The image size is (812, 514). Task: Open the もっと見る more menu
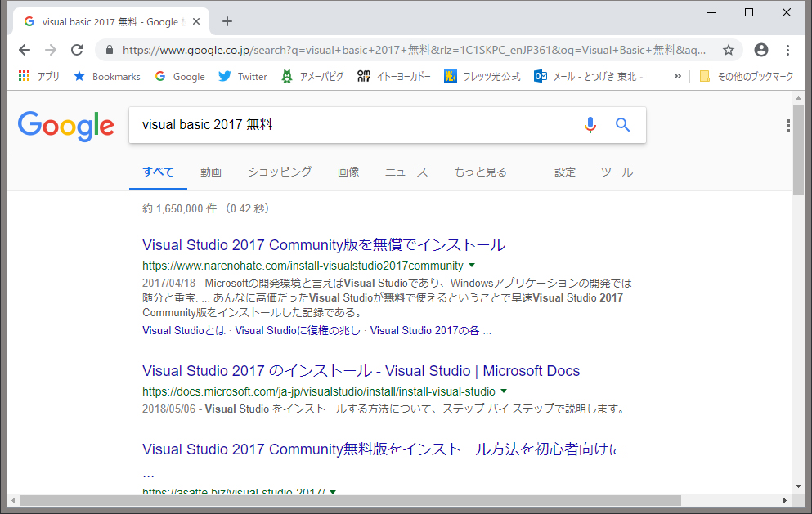click(480, 172)
